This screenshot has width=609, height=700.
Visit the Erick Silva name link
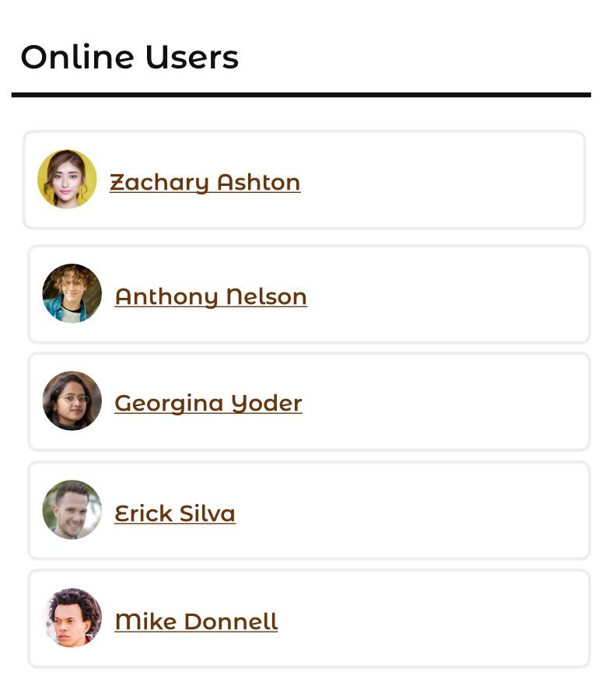coord(174,513)
